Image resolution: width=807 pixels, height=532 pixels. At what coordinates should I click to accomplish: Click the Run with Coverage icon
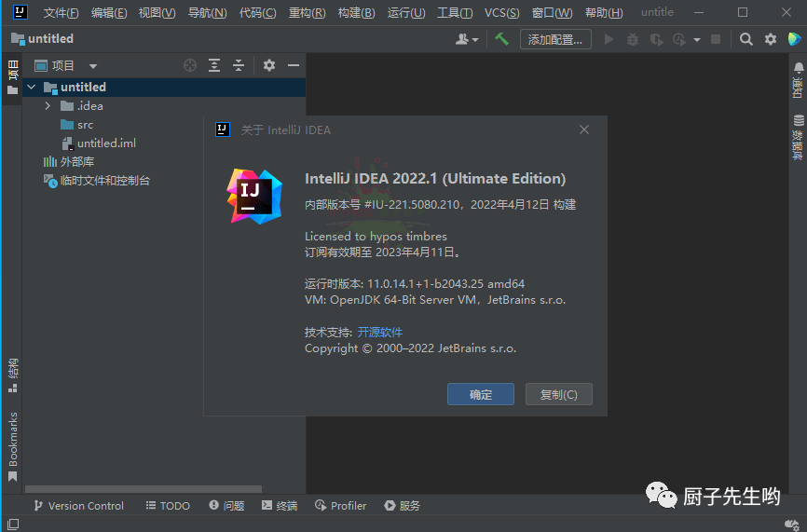pyautogui.click(x=656, y=39)
